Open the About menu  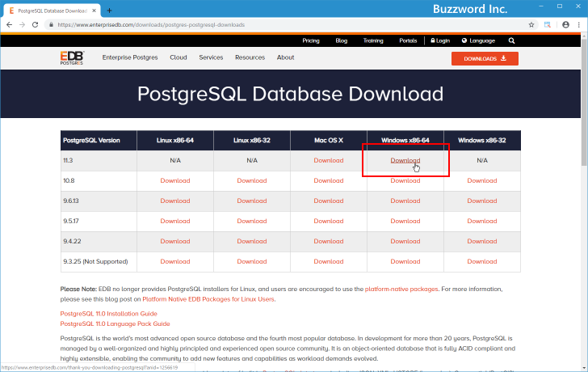click(x=285, y=57)
